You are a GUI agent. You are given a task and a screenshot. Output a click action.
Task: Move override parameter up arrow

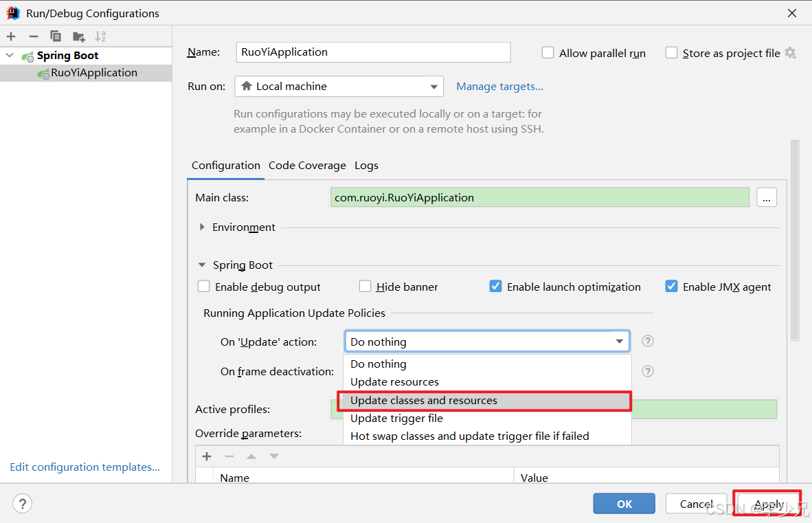point(251,456)
